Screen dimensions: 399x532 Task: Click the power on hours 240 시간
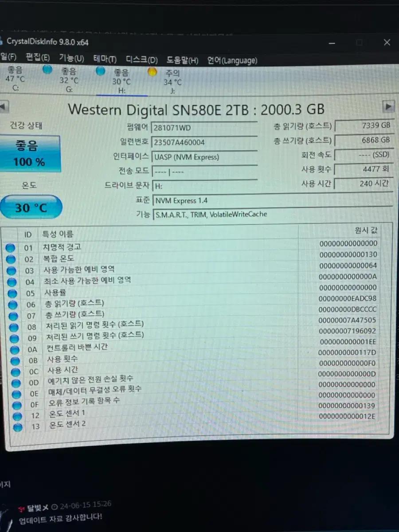(x=364, y=183)
